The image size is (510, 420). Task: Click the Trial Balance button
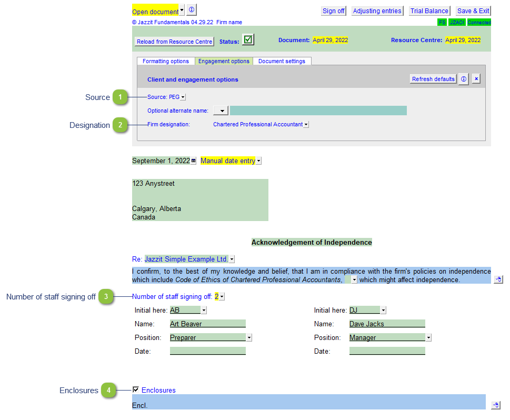pyautogui.click(x=429, y=11)
